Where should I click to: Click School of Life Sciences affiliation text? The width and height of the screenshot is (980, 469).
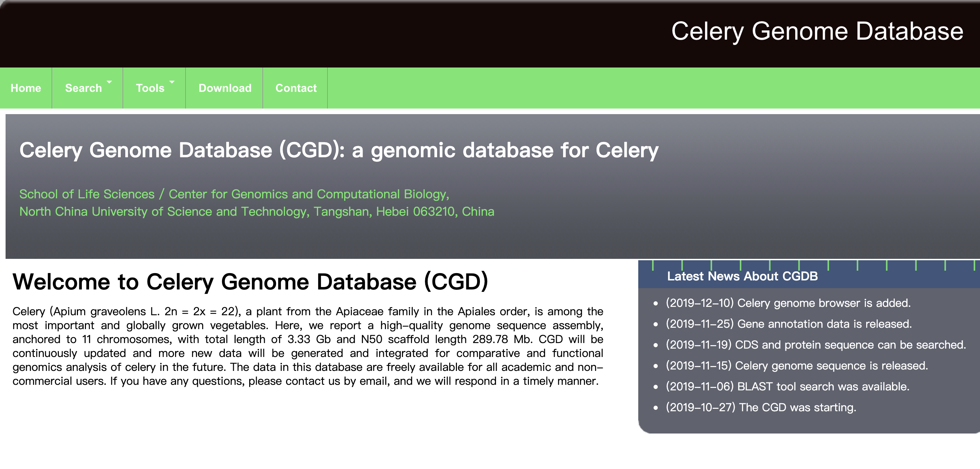234,194
